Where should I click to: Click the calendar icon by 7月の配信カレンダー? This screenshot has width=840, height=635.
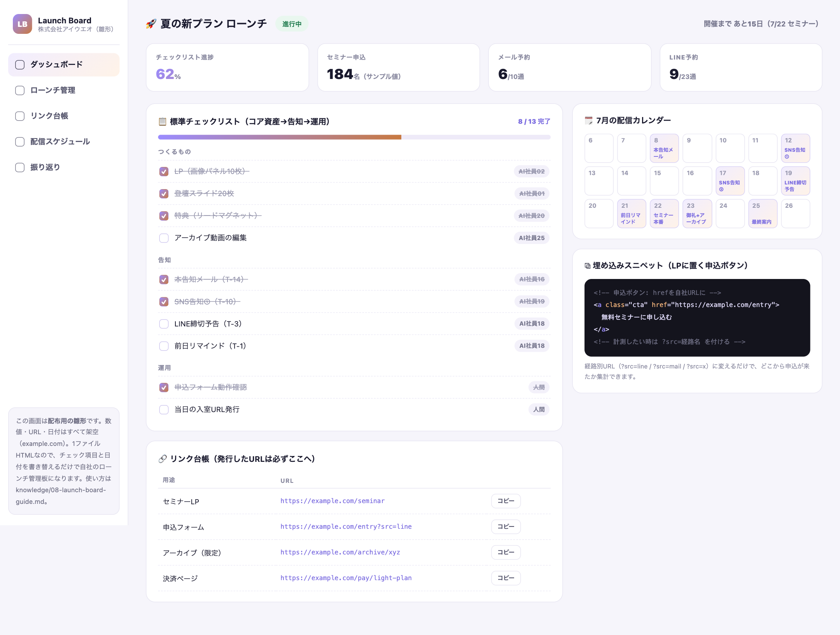588,120
